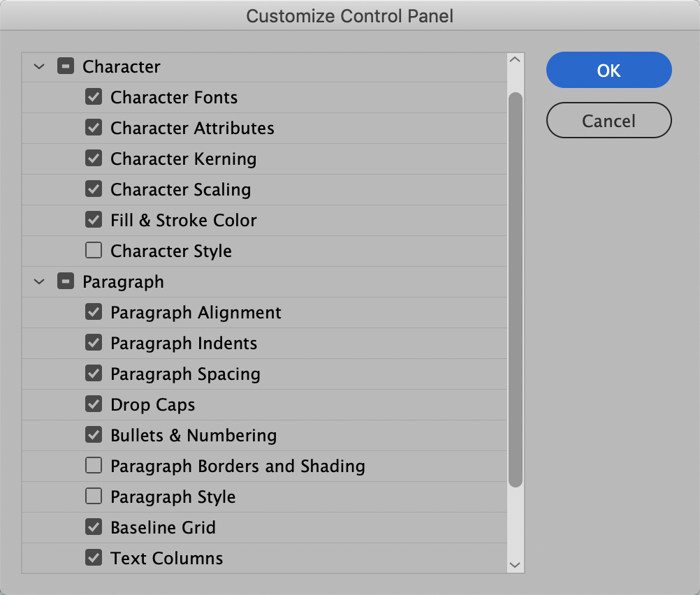This screenshot has height=595, width=700.
Task: Enable the Character Style option
Action: tap(94, 251)
